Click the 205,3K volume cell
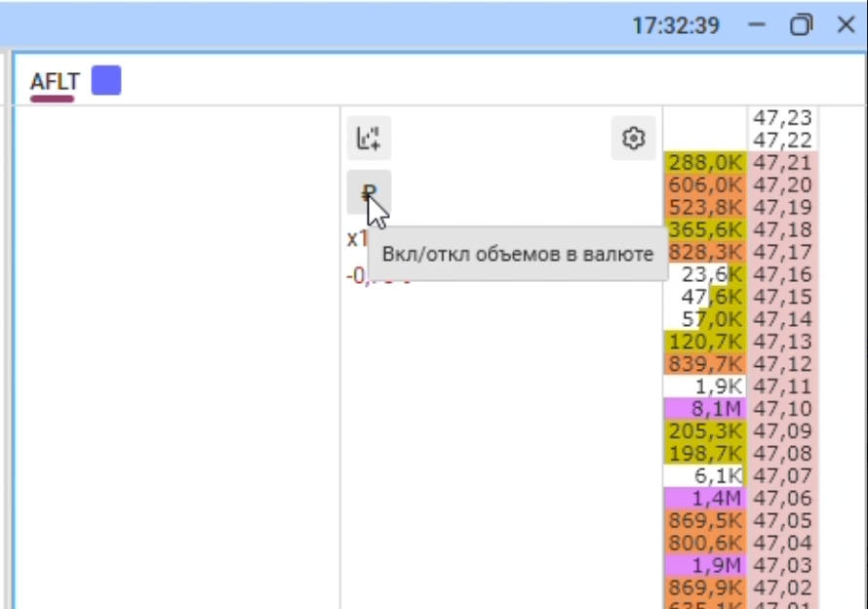The height and width of the screenshot is (609, 868). pyautogui.click(x=705, y=431)
